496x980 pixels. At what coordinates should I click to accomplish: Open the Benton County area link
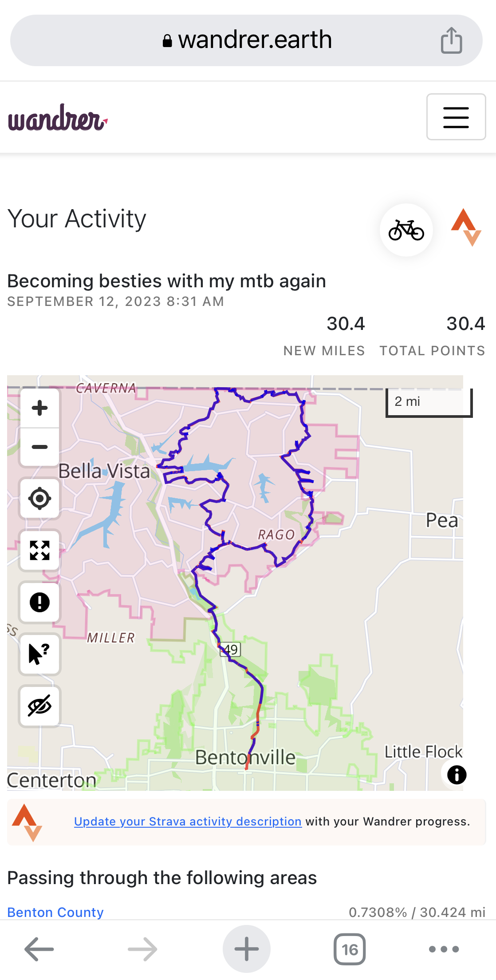[55, 912]
